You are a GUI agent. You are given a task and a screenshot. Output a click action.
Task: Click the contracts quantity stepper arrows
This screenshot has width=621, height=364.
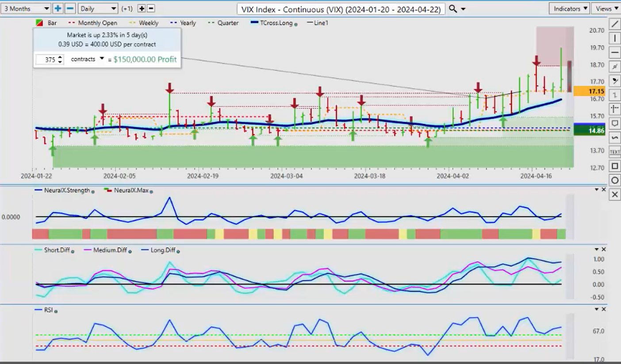(60, 59)
